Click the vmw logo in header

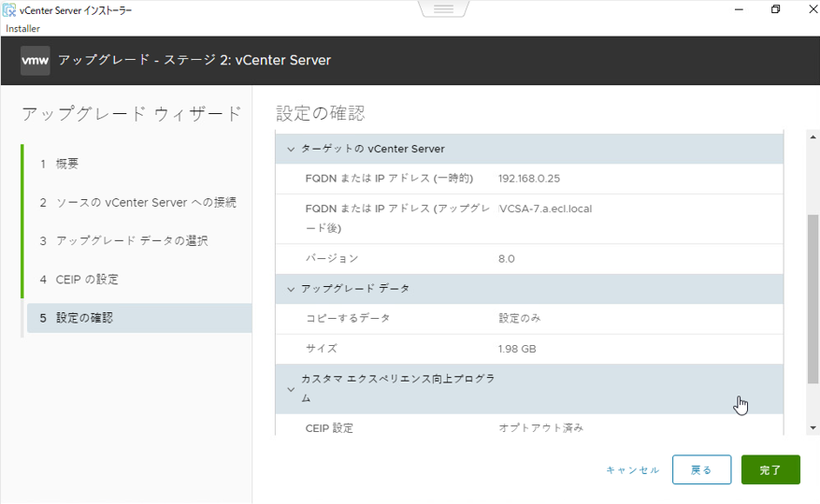36,61
